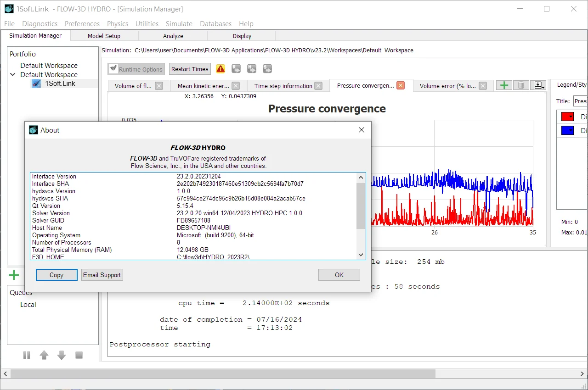Screen dimensions: 588x390
Task: Click the horizontal scrollbar right arrow
Action: (583, 373)
